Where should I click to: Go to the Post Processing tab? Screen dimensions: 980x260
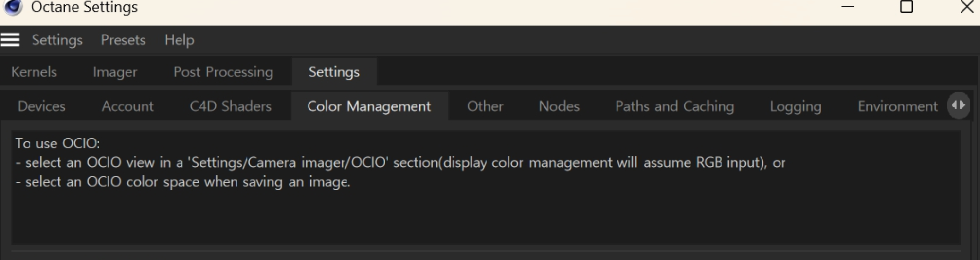click(223, 72)
